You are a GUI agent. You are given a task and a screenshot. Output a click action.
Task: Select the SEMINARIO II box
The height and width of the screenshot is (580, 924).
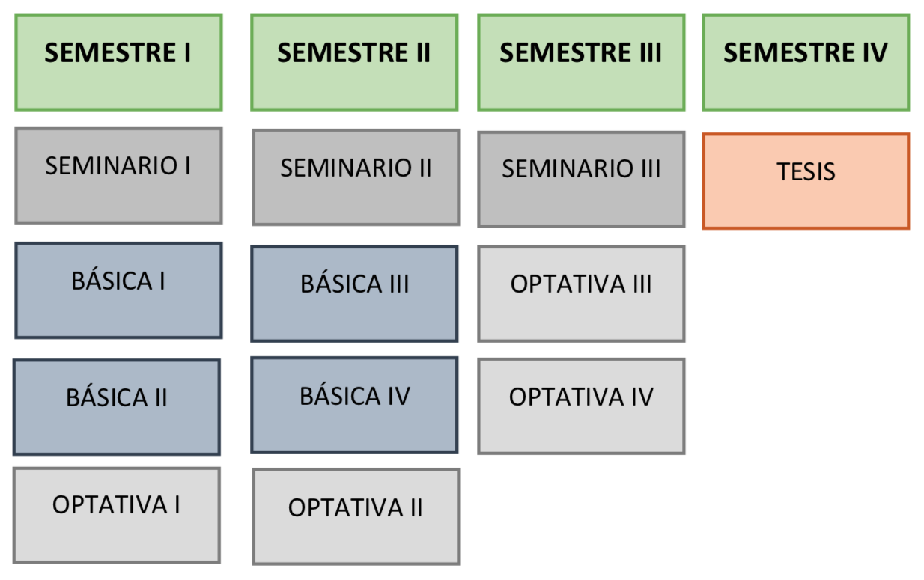pyautogui.click(x=356, y=177)
